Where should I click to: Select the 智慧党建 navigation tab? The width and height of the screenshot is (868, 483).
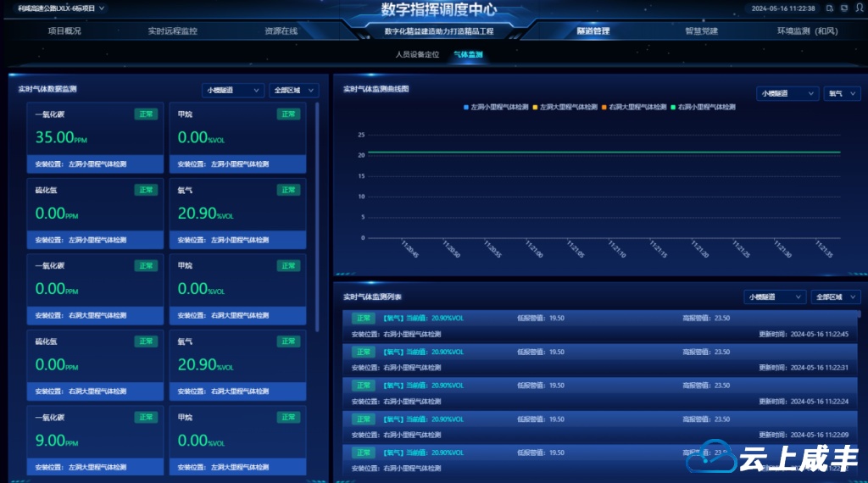point(701,31)
